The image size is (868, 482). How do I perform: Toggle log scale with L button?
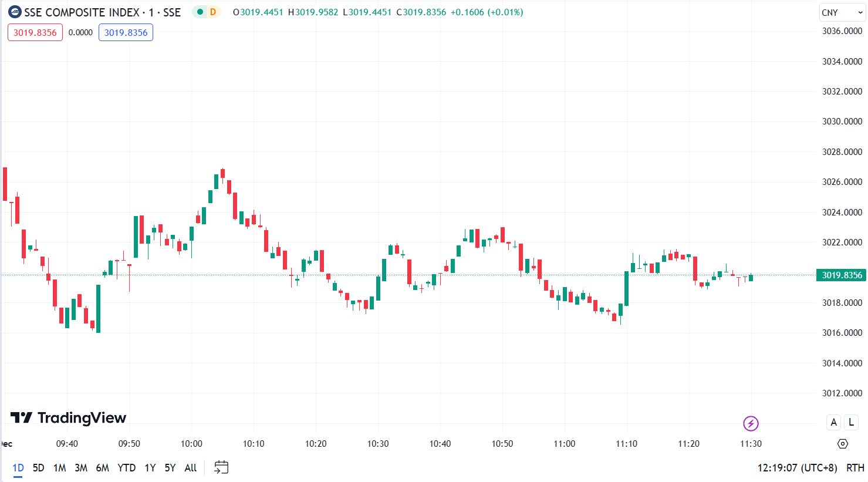(851, 422)
